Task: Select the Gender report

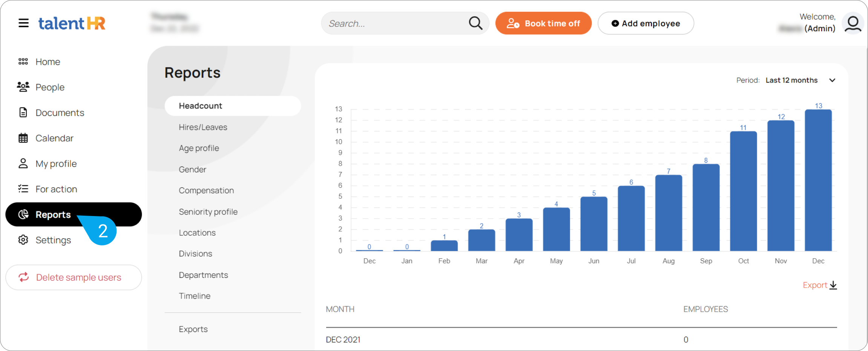Action: 192,169
